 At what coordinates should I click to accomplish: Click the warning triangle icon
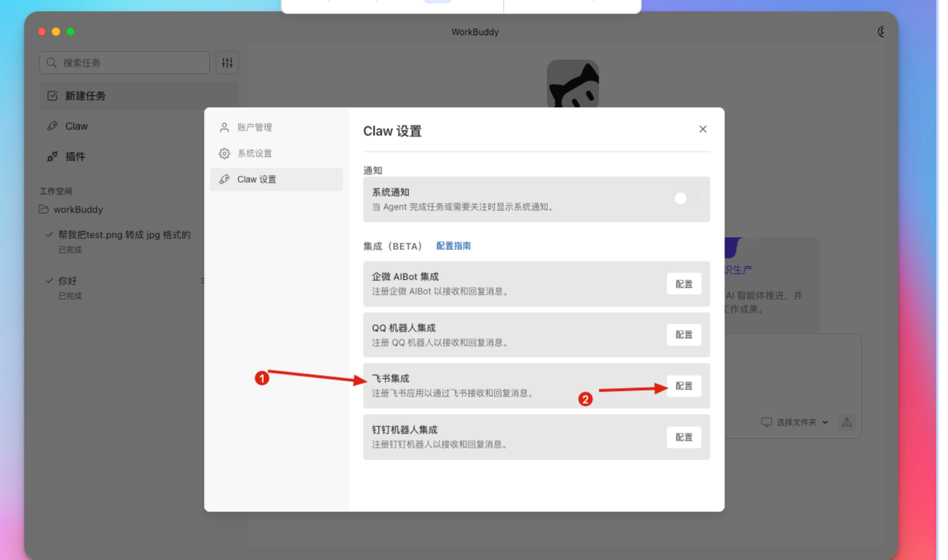847,423
